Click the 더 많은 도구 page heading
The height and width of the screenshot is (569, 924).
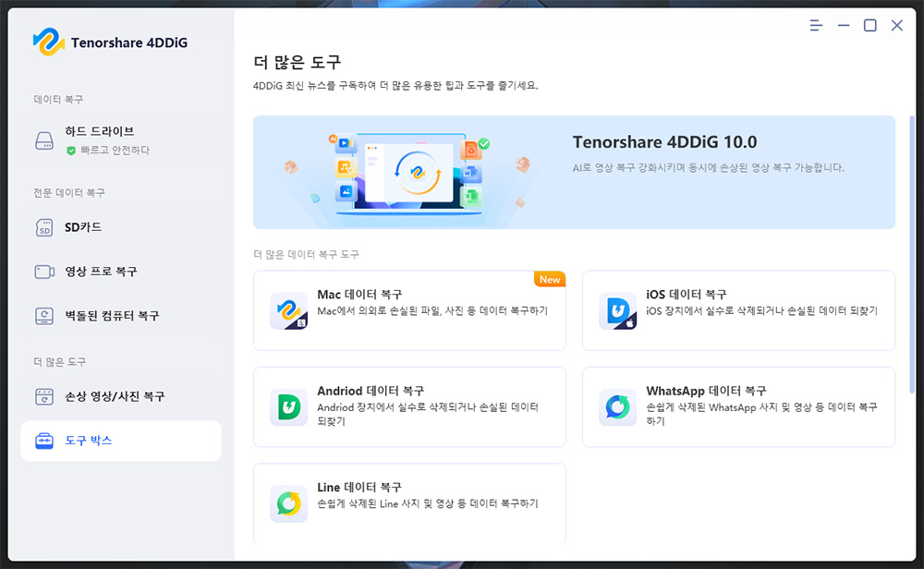pos(297,62)
